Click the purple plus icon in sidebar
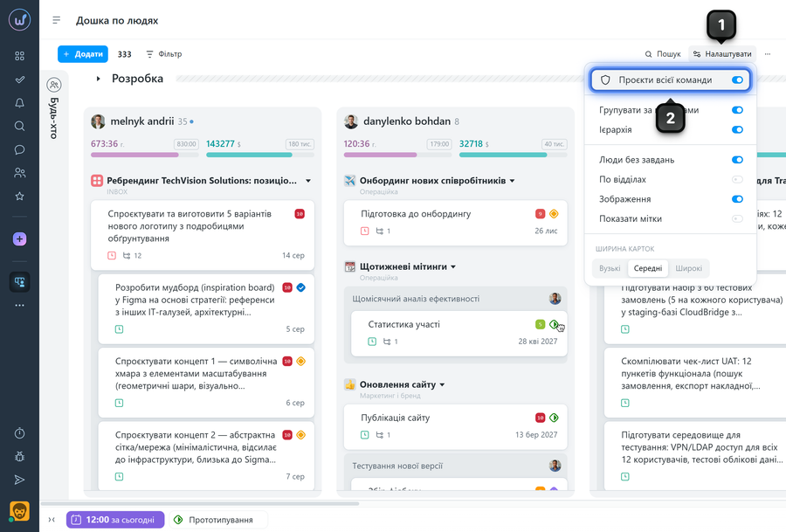Viewport: 786px width, 532px height. 19,239
